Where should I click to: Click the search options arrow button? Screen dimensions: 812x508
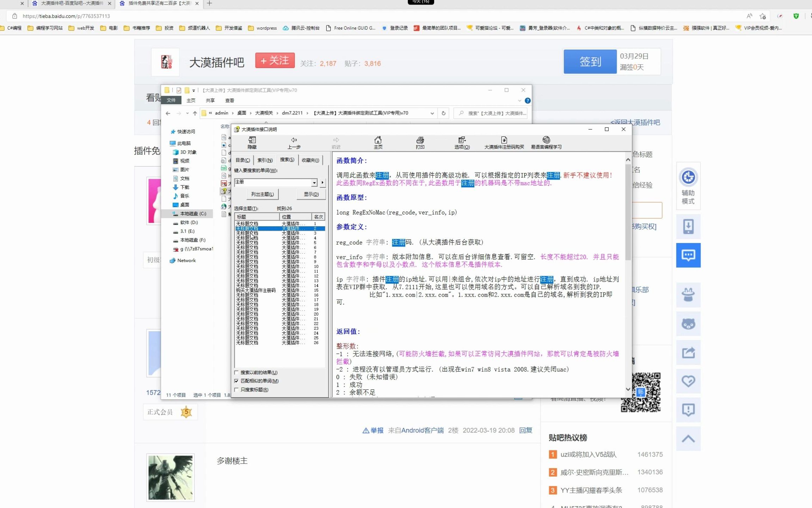point(322,182)
